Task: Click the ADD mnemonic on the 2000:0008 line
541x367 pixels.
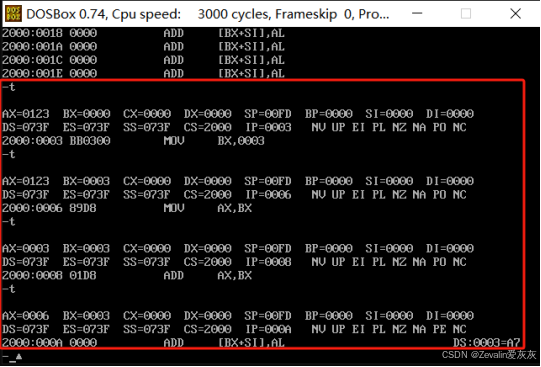Action: 174,275
